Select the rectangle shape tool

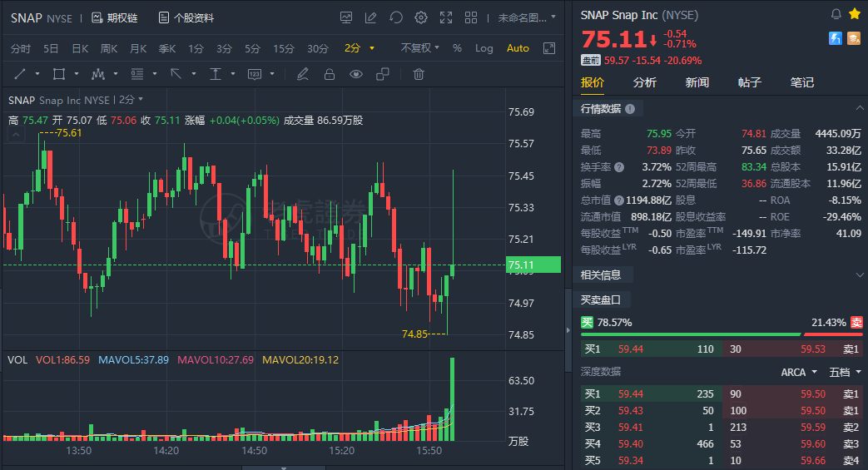59,74
